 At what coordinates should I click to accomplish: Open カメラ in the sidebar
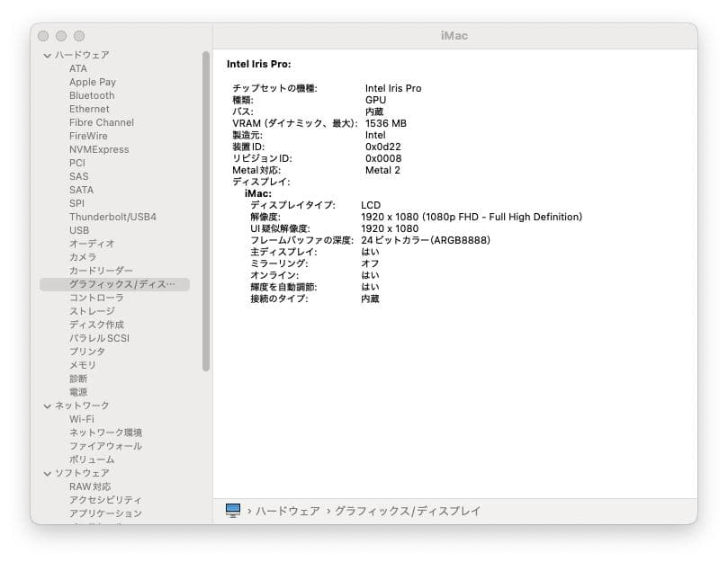[83, 257]
